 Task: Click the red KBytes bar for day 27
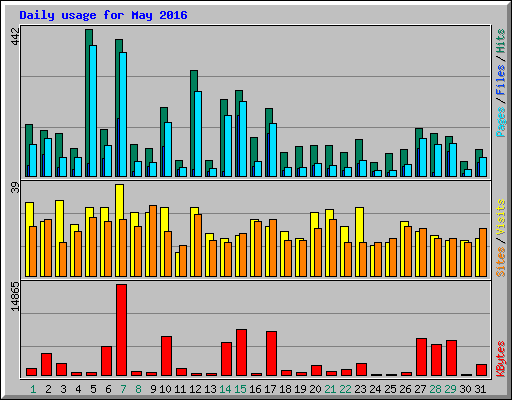click(421, 357)
